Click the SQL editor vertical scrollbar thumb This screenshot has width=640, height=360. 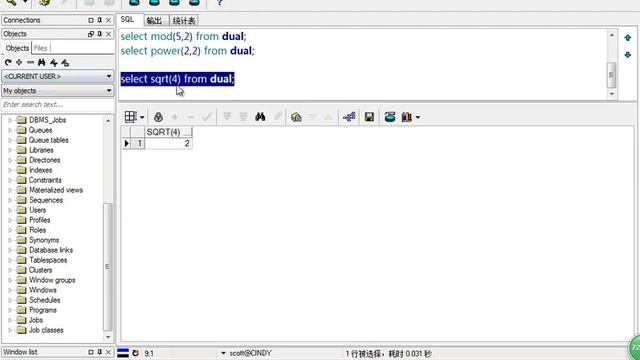click(611, 75)
